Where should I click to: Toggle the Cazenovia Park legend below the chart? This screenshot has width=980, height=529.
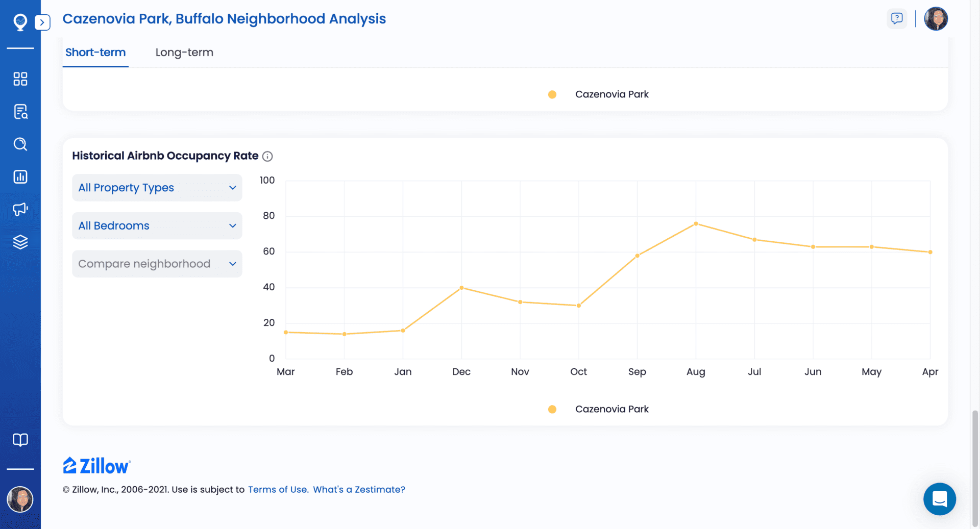pyautogui.click(x=598, y=409)
